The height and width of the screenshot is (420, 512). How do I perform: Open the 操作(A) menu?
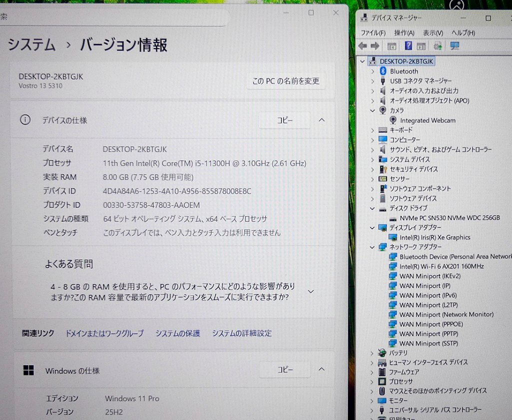[404, 33]
